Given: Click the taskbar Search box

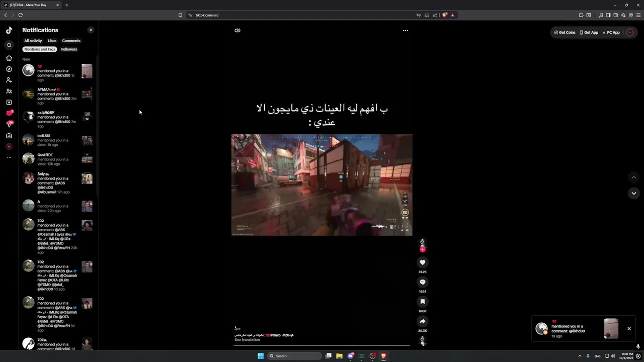Looking at the screenshot, I should point(294,356).
